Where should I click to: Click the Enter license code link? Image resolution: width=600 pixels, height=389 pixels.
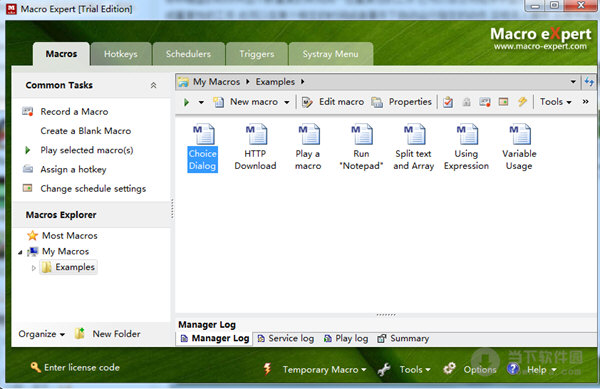(x=82, y=368)
